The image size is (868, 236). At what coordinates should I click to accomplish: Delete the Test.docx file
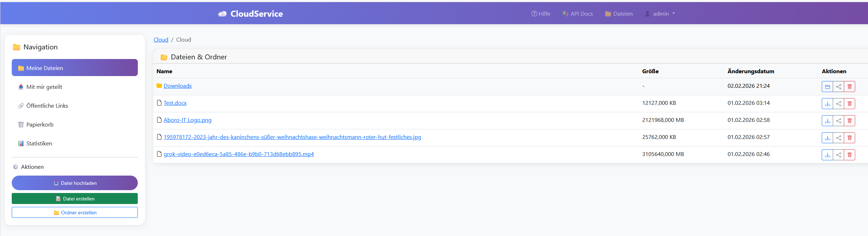(849, 104)
